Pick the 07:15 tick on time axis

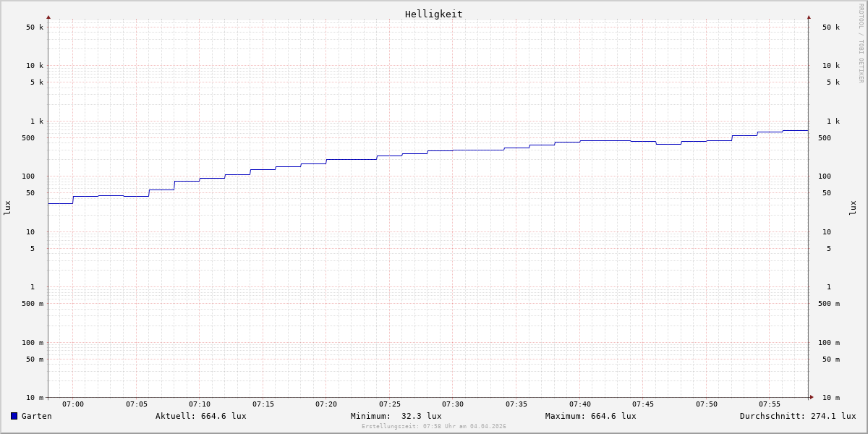click(263, 404)
